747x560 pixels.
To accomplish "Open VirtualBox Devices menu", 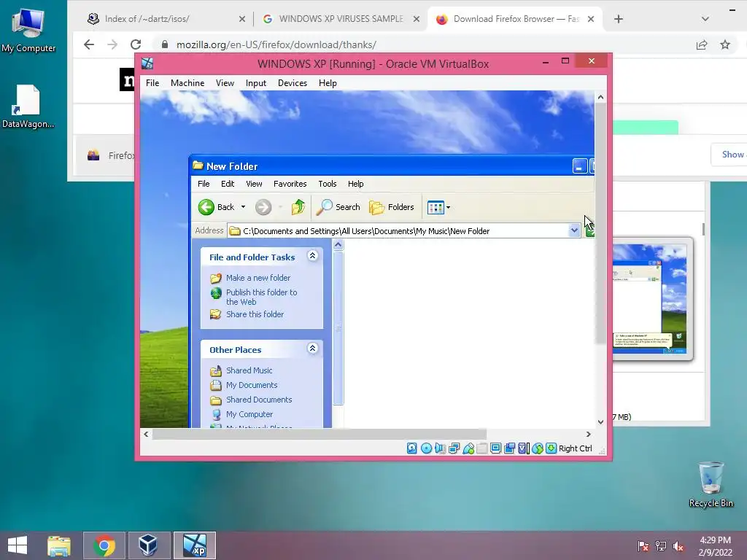I will [x=293, y=83].
